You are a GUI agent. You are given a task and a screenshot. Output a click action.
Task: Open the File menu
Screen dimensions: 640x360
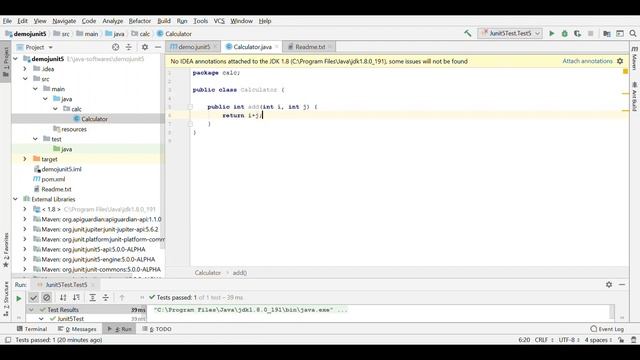pyautogui.click(x=7, y=21)
